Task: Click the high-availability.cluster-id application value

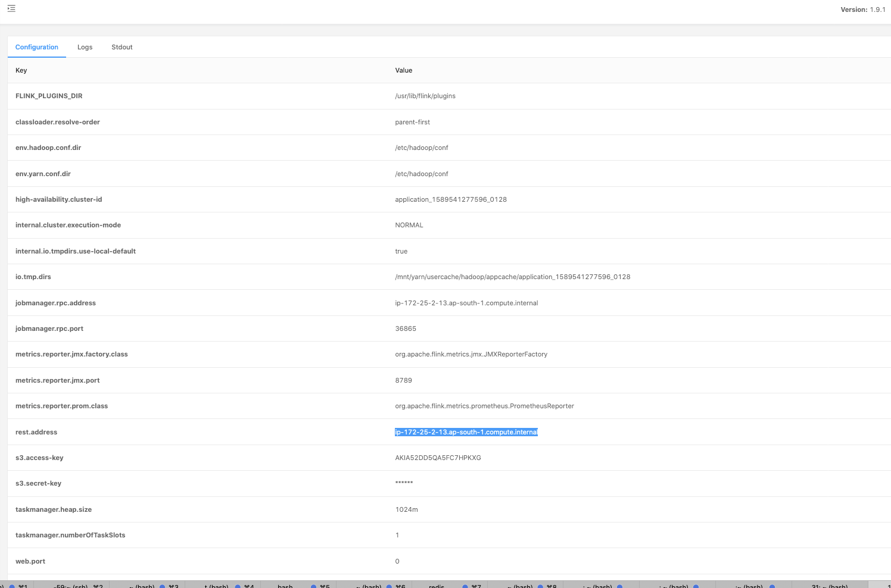Action: [x=451, y=199]
